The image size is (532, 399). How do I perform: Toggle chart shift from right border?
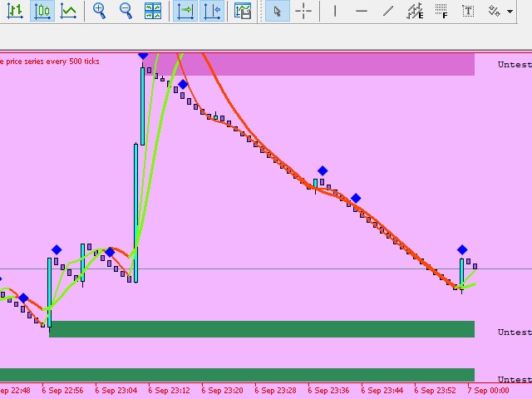(212, 11)
